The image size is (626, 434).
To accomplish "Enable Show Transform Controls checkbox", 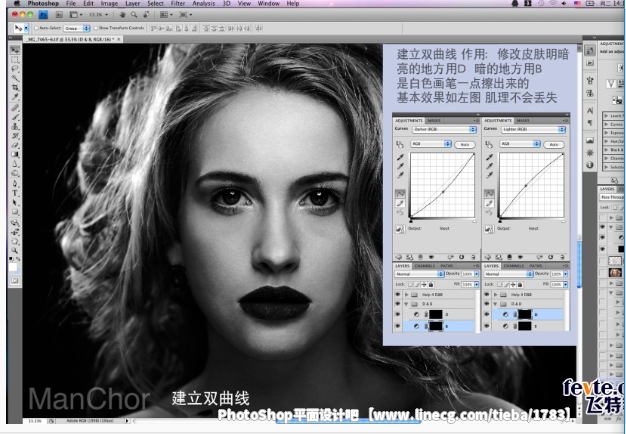I will click(x=95, y=28).
